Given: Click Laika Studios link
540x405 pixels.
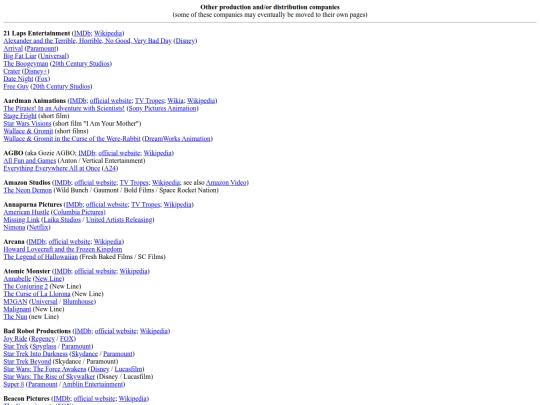Looking at the screenshot, I should pos(62,220).
